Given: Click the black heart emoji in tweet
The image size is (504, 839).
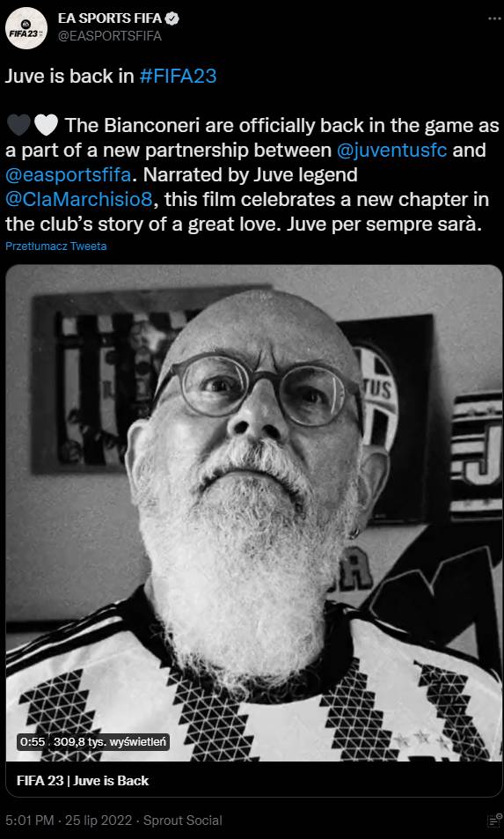Looking at the screenshot, I should 18,126.
